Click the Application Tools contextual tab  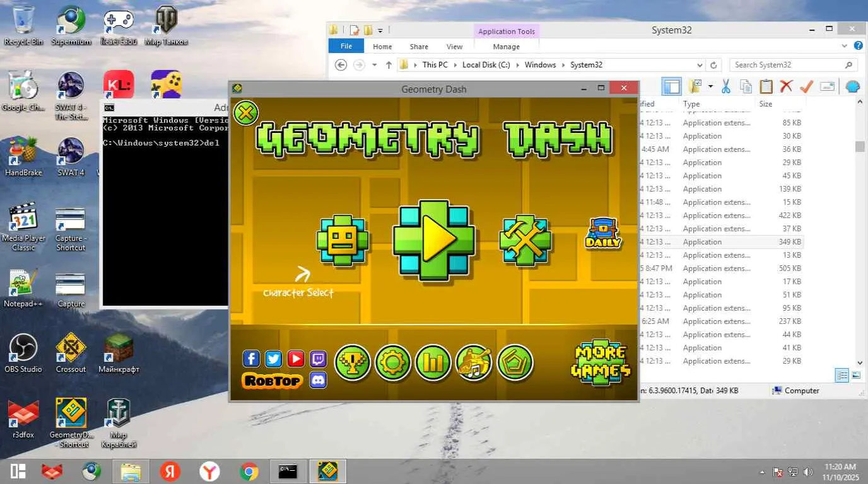coord(506,32)
